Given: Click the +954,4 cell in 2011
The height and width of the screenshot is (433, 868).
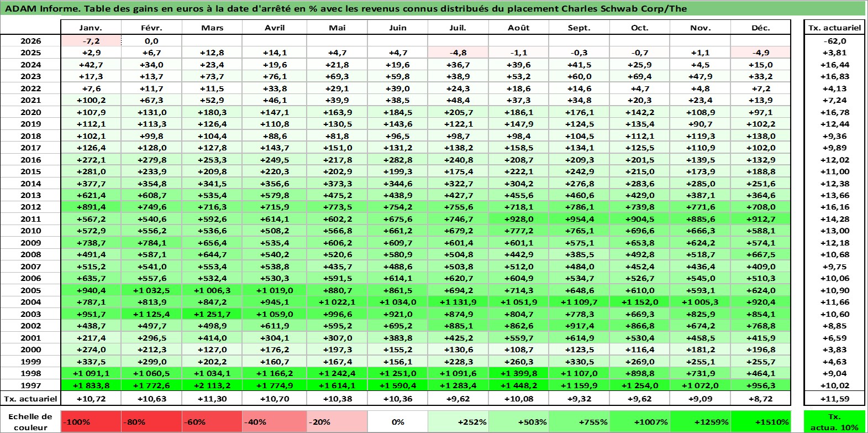Looking at the screenshot, I should pos(579,219).
